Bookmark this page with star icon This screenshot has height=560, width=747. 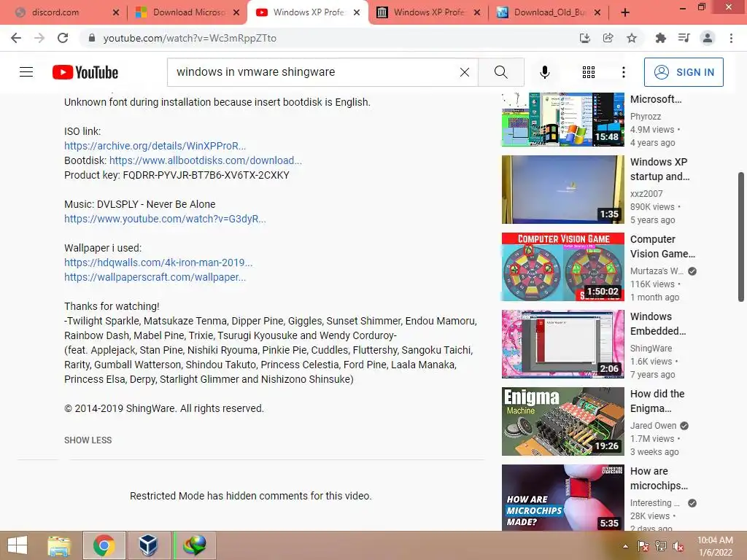click(x=632, y=38)
